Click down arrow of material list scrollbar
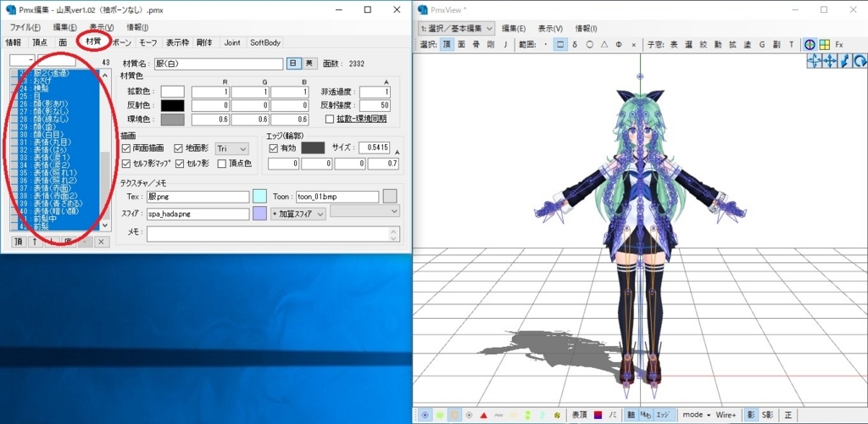The width and height of the screenshot is (868, 424). [104, 225]
